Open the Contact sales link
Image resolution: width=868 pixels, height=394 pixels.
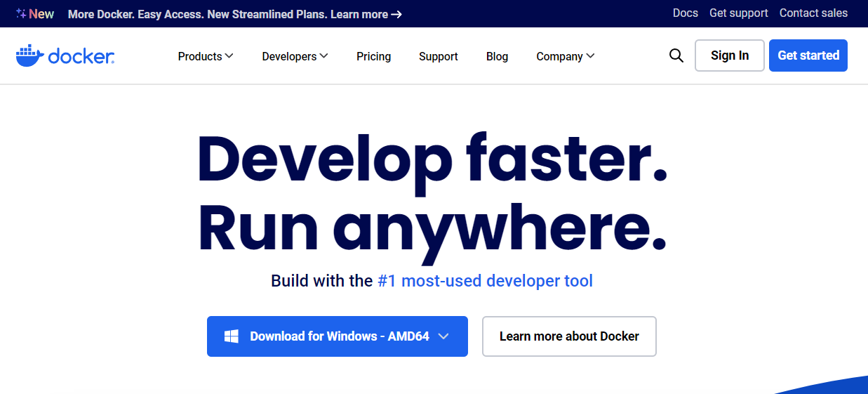point(813,13)
